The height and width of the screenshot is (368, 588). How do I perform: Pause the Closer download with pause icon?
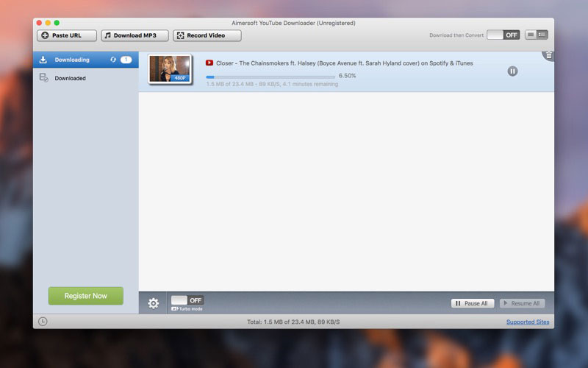(x=512, y=71)
